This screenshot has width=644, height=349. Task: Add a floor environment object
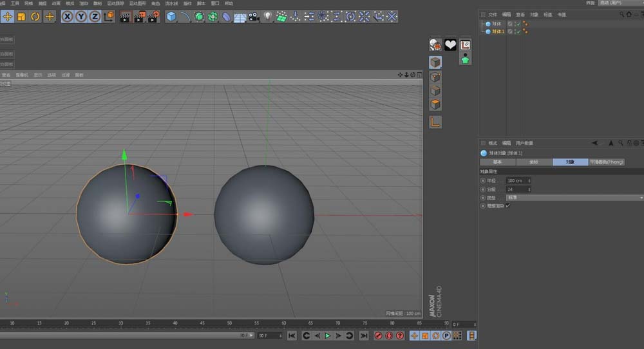240,17
